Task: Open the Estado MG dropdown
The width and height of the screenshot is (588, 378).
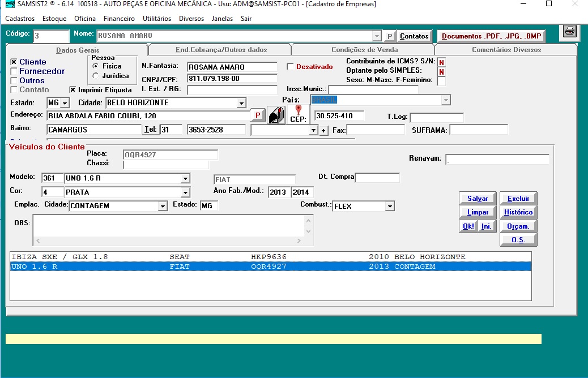Action: click(65, 102)
